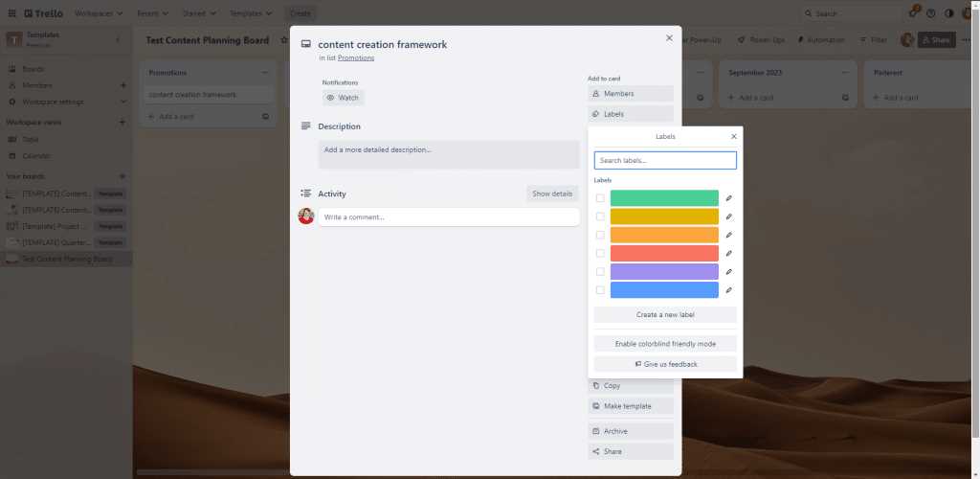Open the Recent dropdown
Image resolution: width=980 pixels, height=479 pixels.
(153, 13)
